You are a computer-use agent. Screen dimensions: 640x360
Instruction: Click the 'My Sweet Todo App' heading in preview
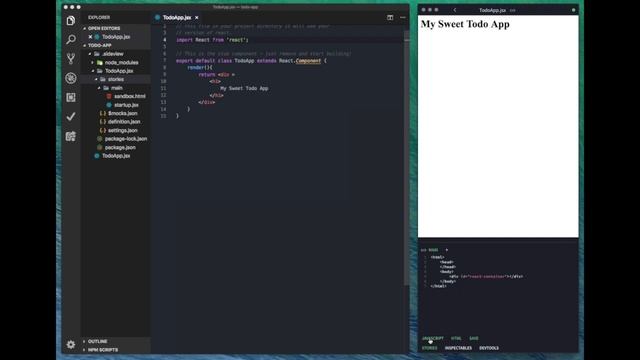(x=465, y=24)
